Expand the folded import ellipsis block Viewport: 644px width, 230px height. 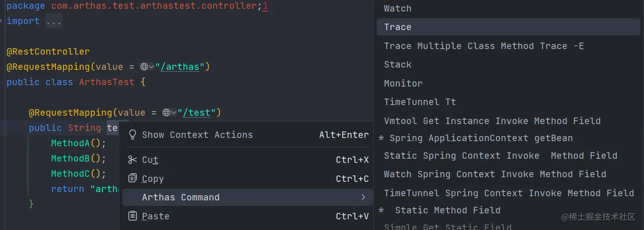54,21
